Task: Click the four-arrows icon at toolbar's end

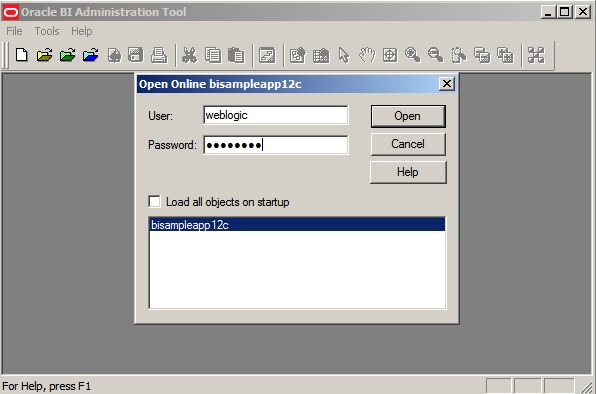Action: [x=536, y=55]
